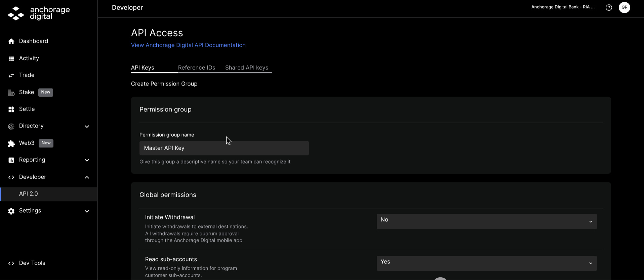Open the Initiate Withdrawal dropdown
This screenshot has height=280, width=644.
coord(487,221)
